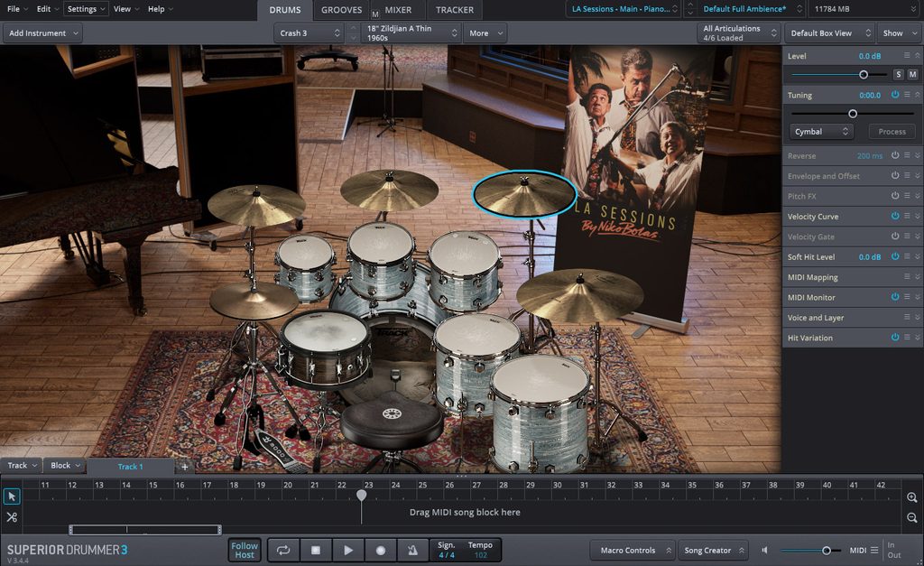Open the Crash 3 instrument selector
924x566 pixels.
pos(310,33)
